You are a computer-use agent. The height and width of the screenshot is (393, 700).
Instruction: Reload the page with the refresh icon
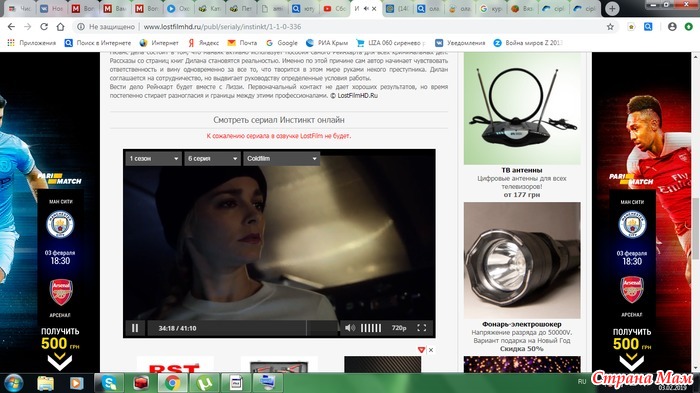[x=44, y=27]
